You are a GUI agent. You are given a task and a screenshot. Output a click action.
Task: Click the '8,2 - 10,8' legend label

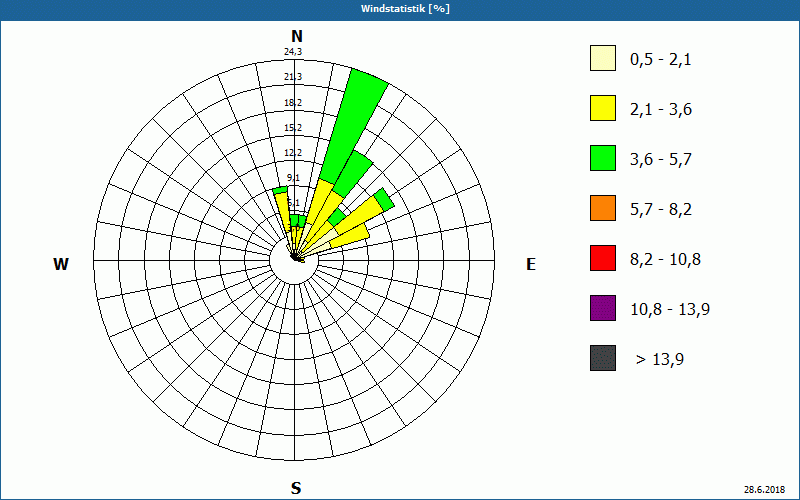point(665,260)
